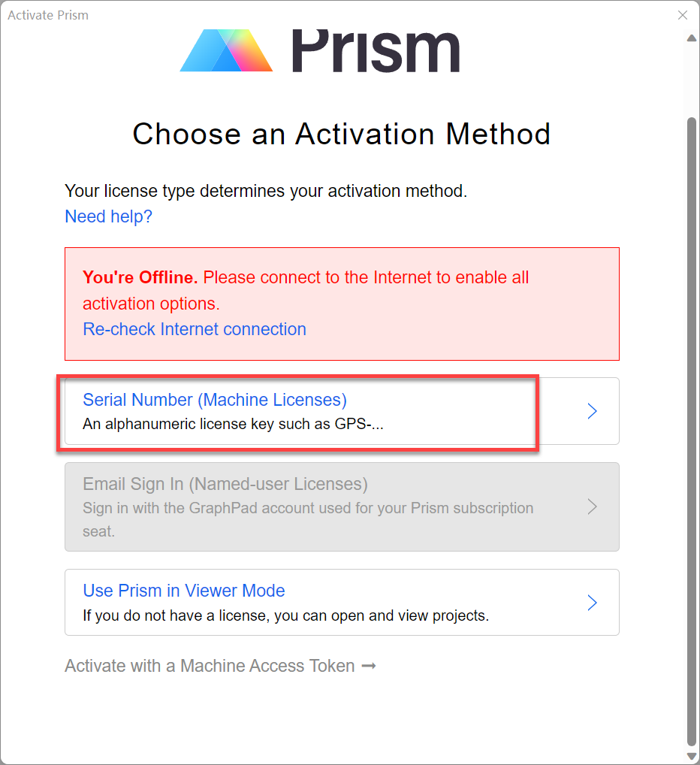Click the Prism rainbow triangle logo
700x765 pixels.
point(227,51)
